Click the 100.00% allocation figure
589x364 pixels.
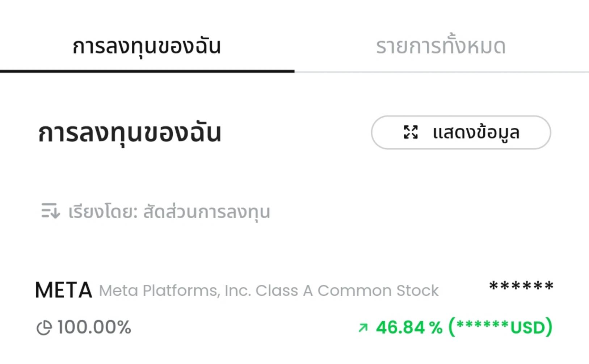pos(94,327)
